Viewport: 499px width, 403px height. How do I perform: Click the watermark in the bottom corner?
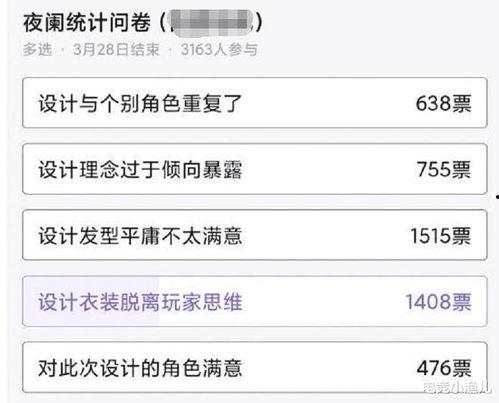(x=457, y=387)
